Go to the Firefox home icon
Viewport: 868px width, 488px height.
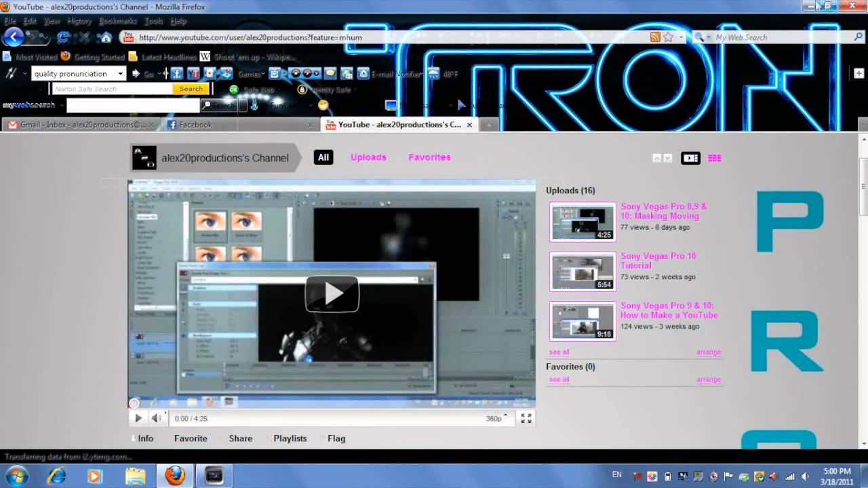[106, 37]
